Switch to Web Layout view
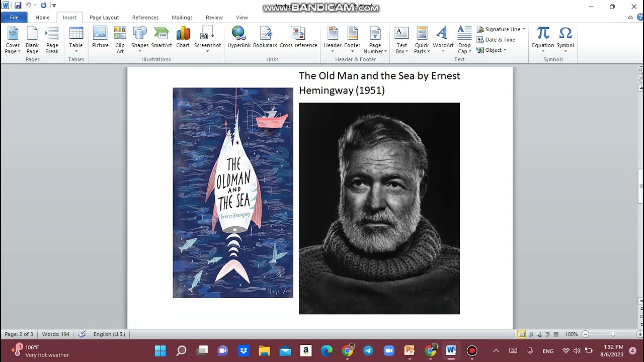644x362 pixels. [x=538, y=334]
